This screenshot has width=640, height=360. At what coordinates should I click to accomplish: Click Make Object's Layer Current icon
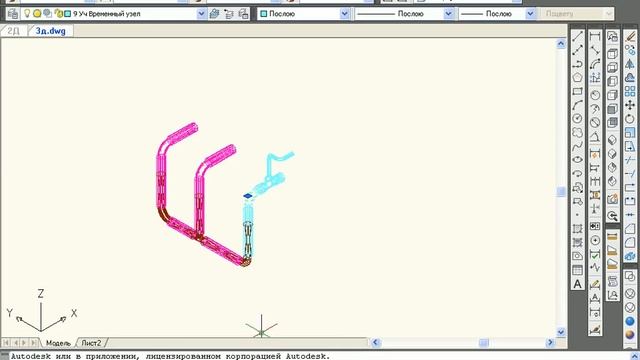[x=214, y=13]
